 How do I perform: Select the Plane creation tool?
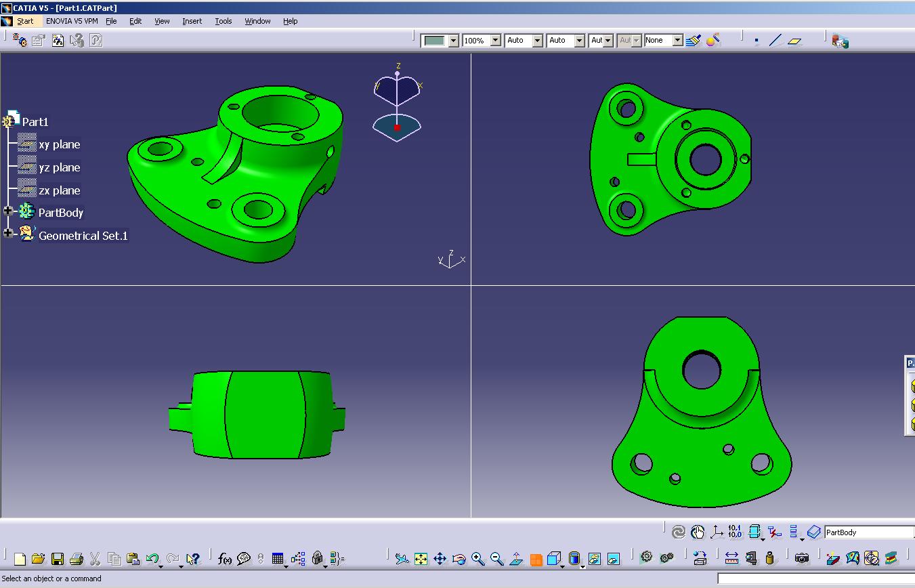[x=794, y=41]
